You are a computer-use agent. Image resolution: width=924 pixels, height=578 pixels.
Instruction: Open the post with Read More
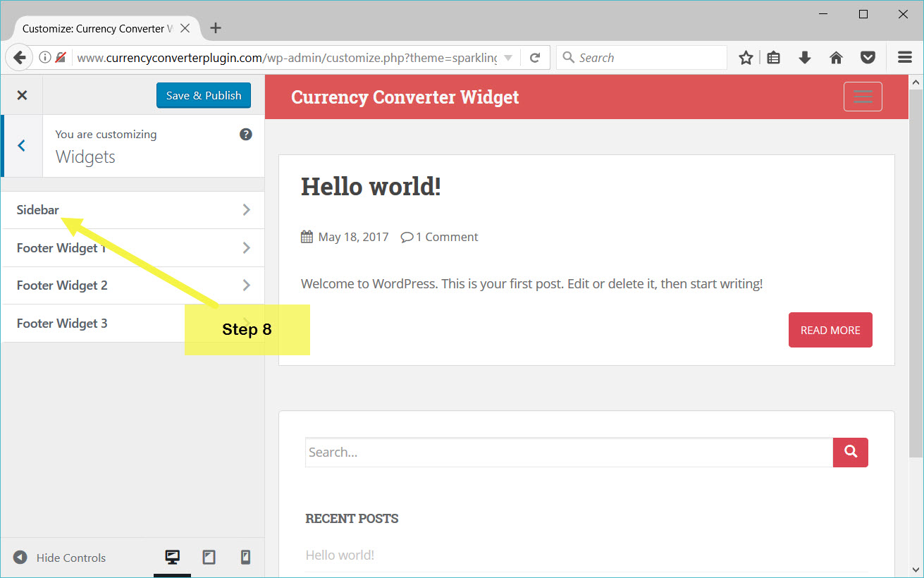coord(830,329)
